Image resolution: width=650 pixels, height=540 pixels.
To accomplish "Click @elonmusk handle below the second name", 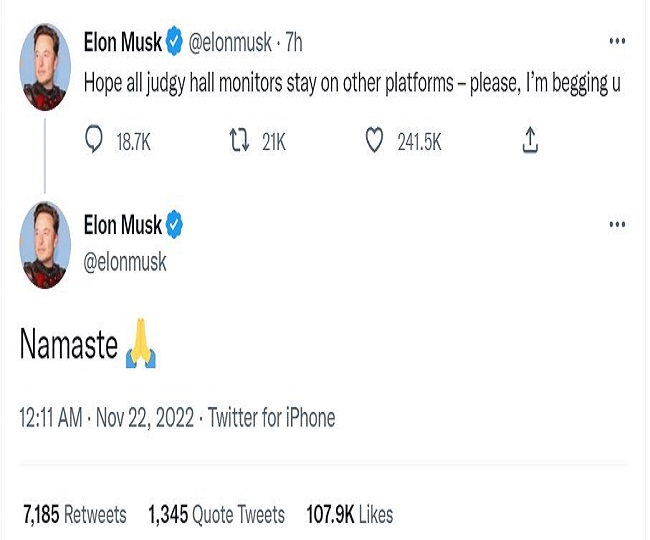I will tap(125, 262).
